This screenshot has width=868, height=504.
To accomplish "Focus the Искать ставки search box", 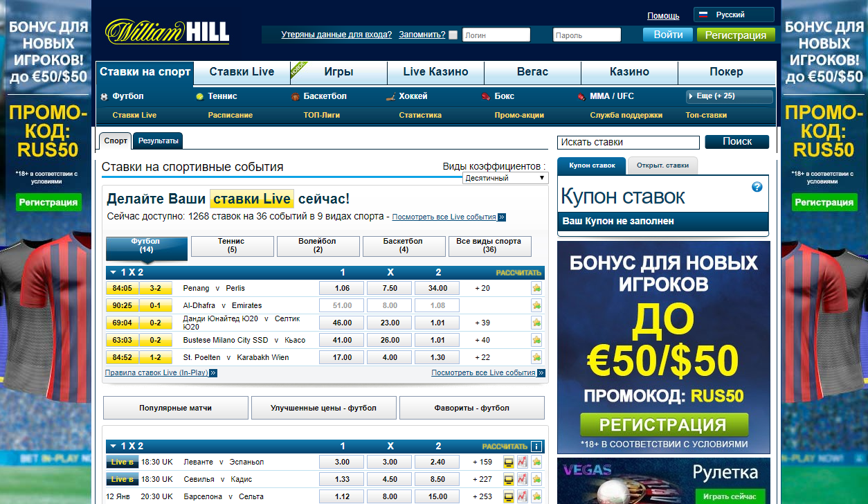I will click(x=629, y=142).
